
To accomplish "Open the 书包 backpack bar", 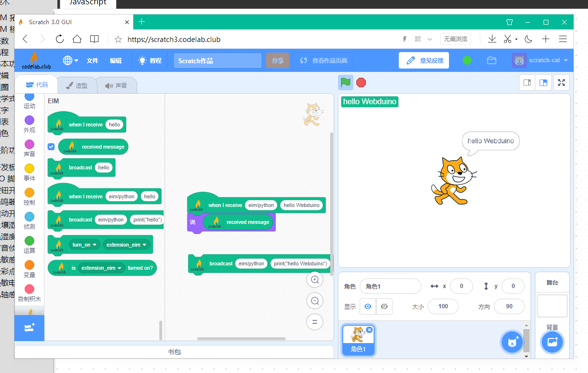I will 174,352.
